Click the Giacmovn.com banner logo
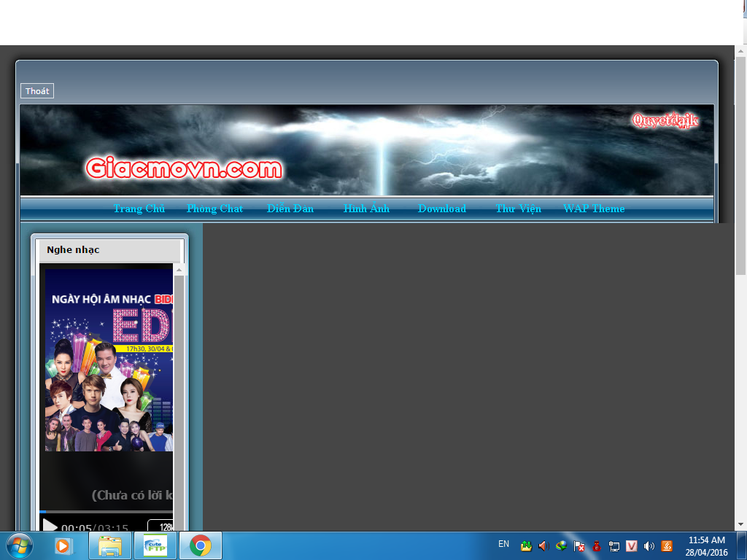Image resolution: width=747 pixels, height=560 pixels. point(184,168)
